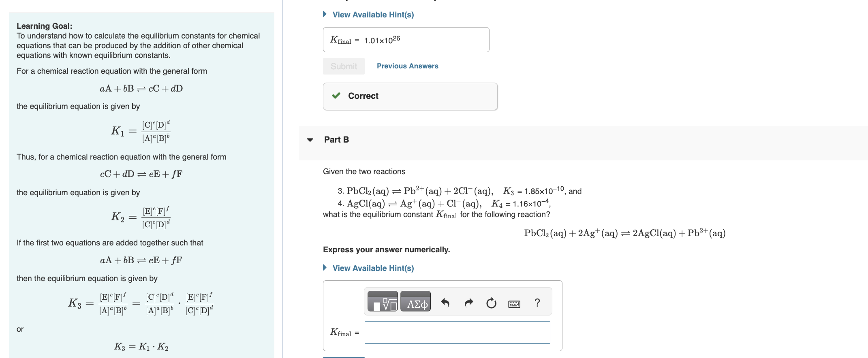This screenshot has height=358, width=868.
Task: Select the Correct status box
Action: coord(410,96)
